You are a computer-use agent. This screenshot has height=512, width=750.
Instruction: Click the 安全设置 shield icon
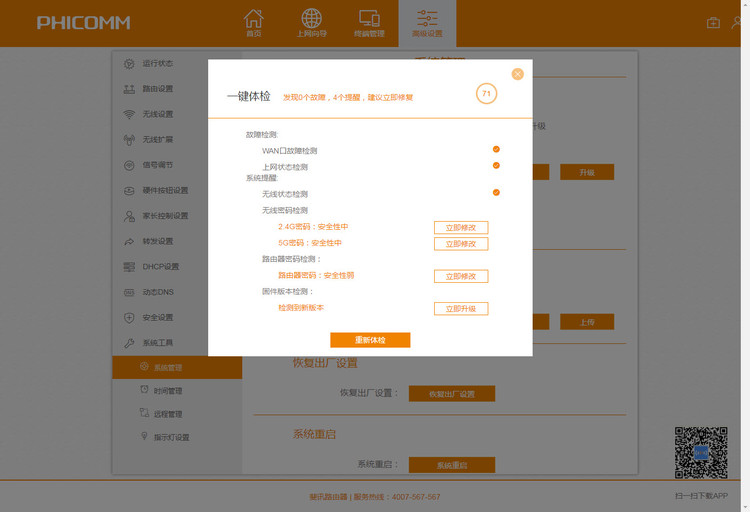click(x=129, y=317)
